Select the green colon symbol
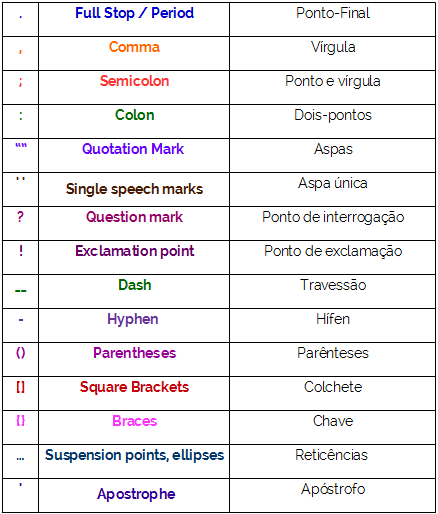Screen dimensions: 438x514 tap(21, 116)
